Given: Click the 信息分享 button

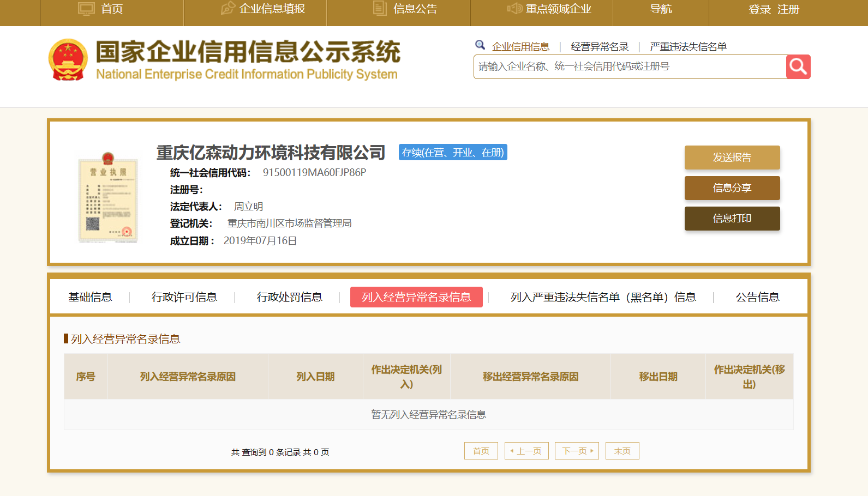Looking at the screenshot, I should click(x=732, y=188).
